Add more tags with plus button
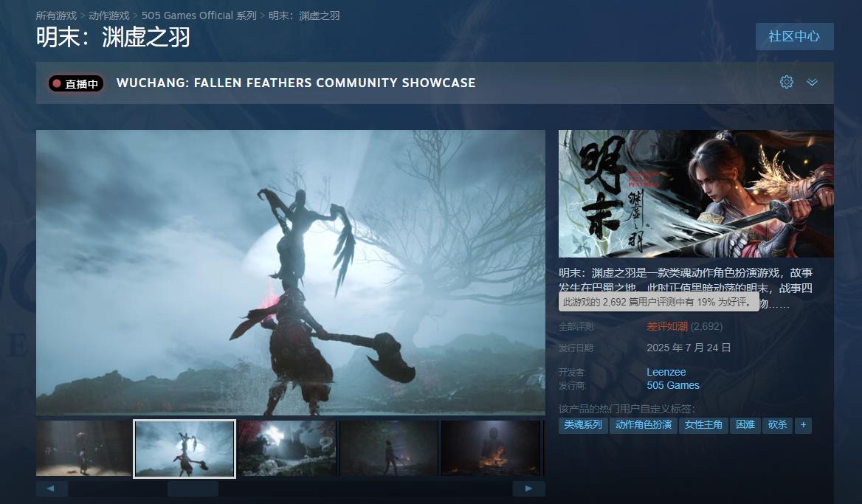 click(803, 425)
